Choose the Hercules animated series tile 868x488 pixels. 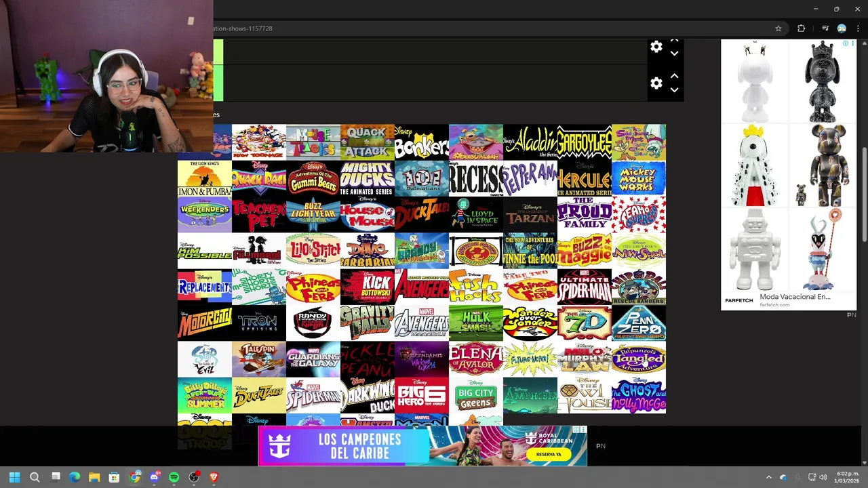tap(584, 179)
